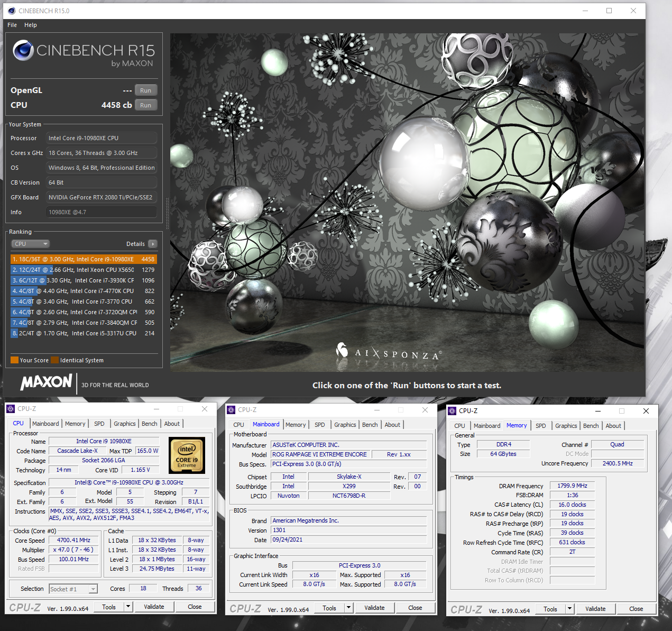This screenshot has width=672, height=631.
Task: Click Validate in the Memory CPU-Z window
Action: point(595,609)
